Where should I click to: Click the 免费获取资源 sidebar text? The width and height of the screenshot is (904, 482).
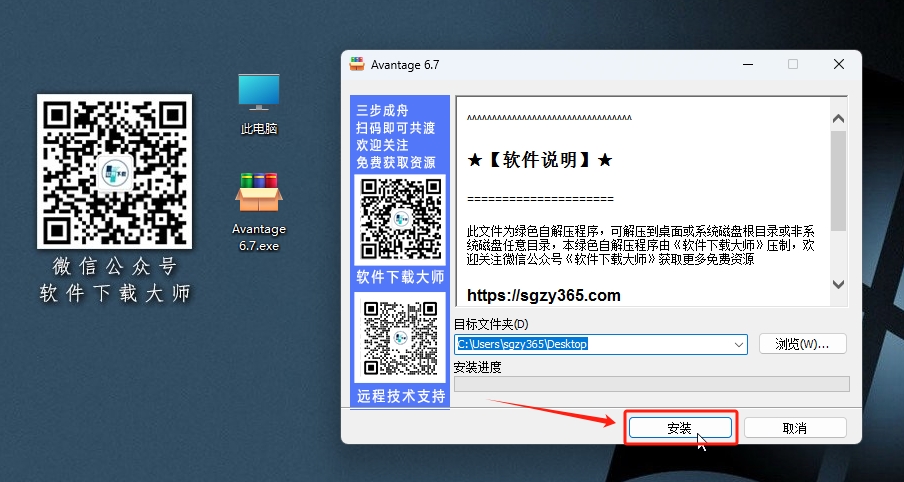396,163
